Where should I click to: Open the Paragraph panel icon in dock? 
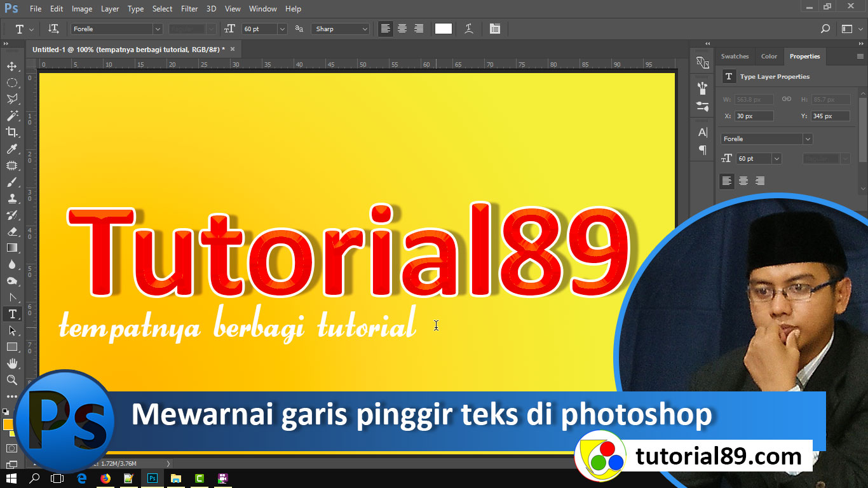click(702, 150)
